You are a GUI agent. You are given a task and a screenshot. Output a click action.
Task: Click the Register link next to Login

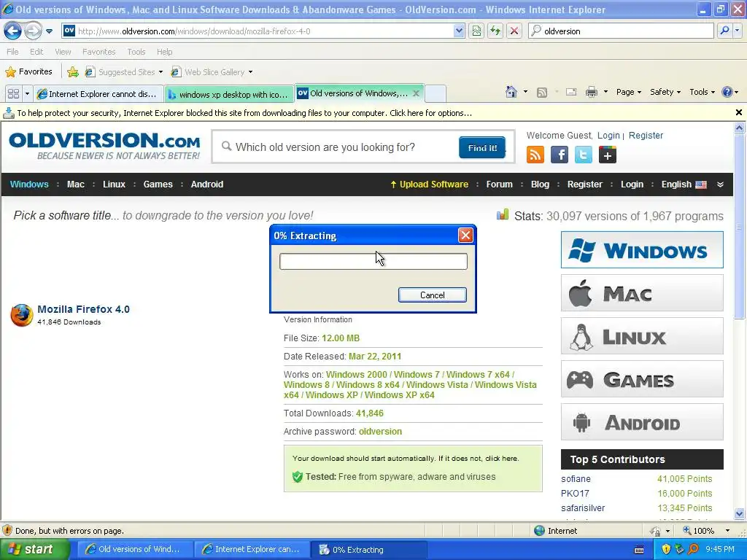[646, 135]
